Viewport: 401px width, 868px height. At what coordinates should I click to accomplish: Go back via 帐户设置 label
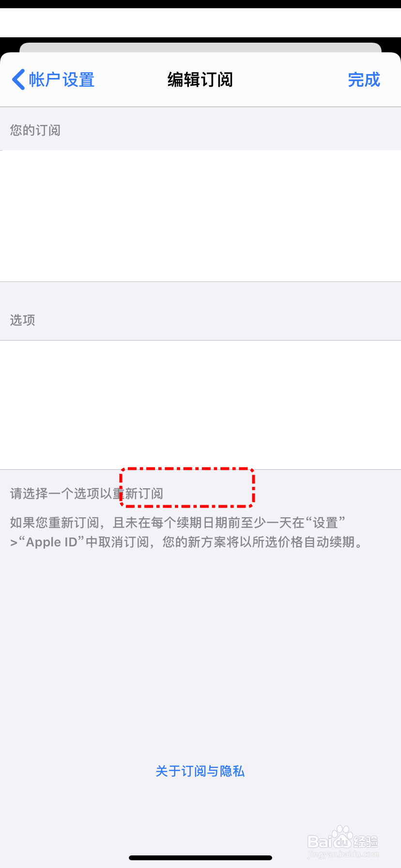point(62,79)
